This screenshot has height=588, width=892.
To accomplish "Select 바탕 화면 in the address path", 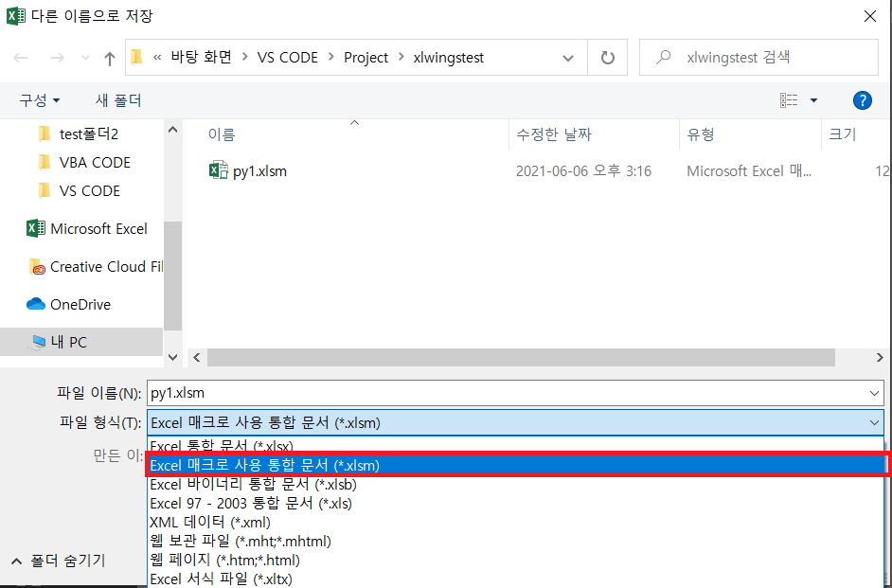I will point(202,58).
